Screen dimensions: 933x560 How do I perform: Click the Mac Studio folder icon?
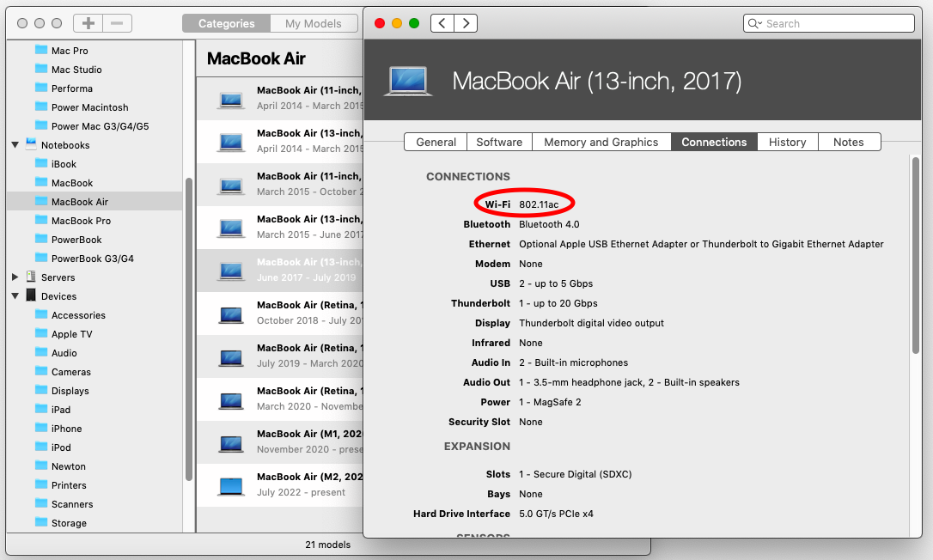pyautogui.click(x=41, y=70)
